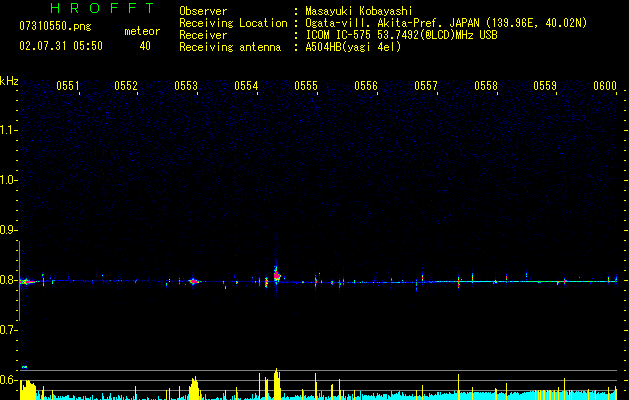Click the 1.1 kHz axis label
The width and height of the screenshot is (629, 400).
pos(9,130)
